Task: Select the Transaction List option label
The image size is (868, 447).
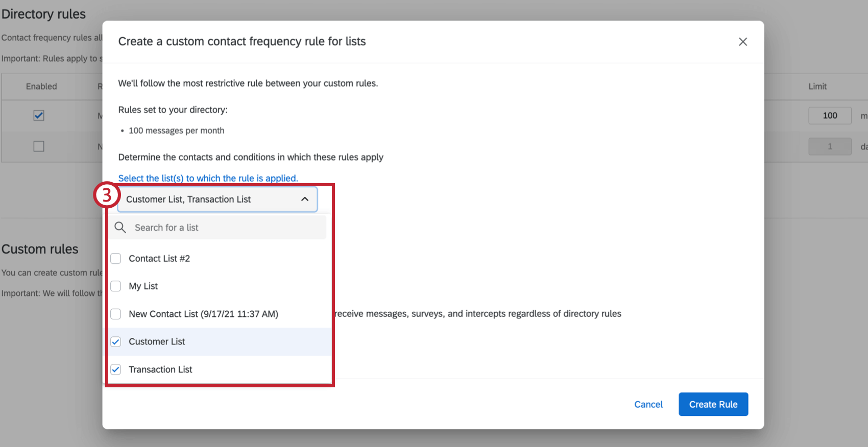Action: [x=160, y=369]
